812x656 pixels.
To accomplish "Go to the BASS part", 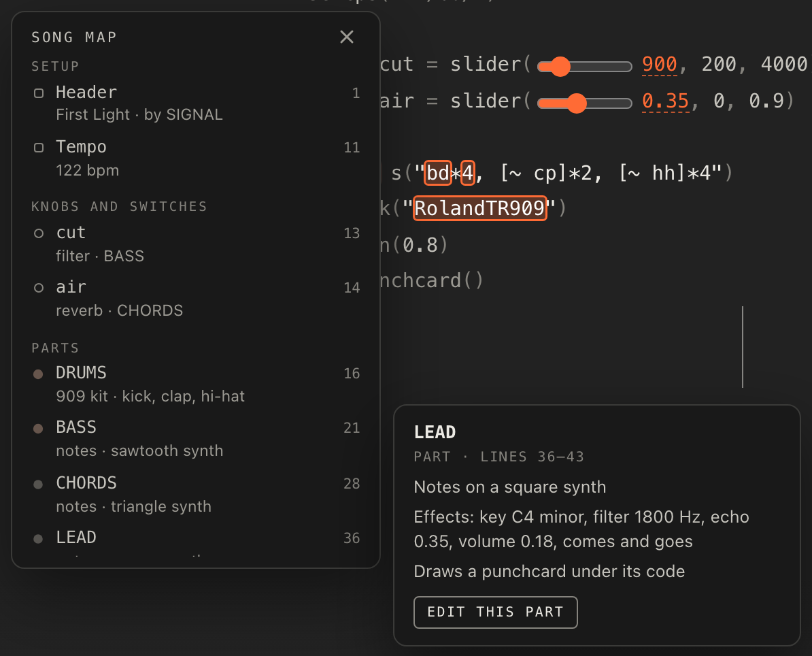I will pyautogui.click(x=197, y=439).
